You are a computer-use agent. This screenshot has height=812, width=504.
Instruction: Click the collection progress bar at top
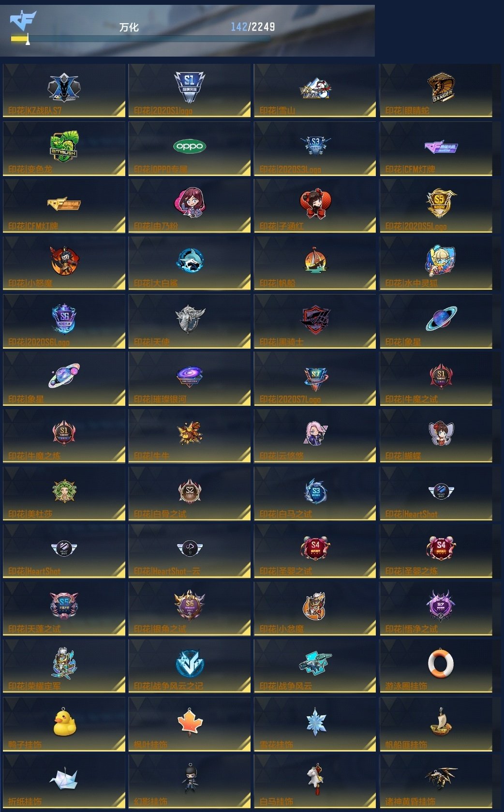click(x=140, y=39)
